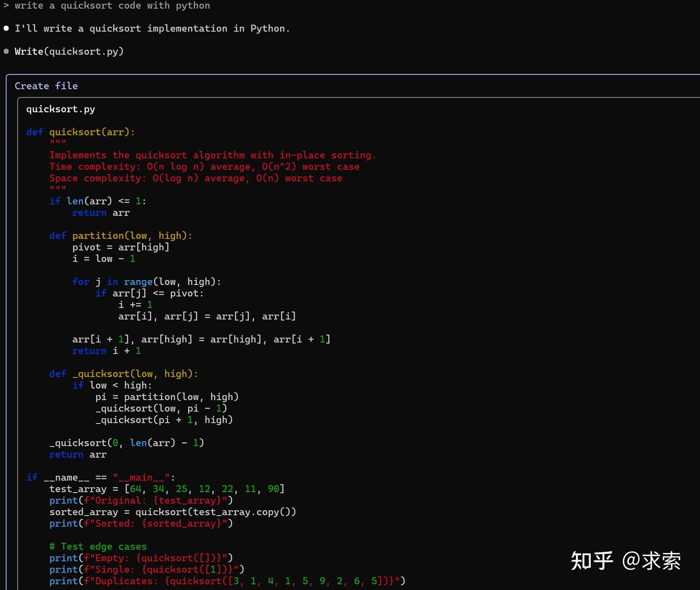Select the "def partition(low, high):" line
700x590 pixels.
(x=121, y=235)
